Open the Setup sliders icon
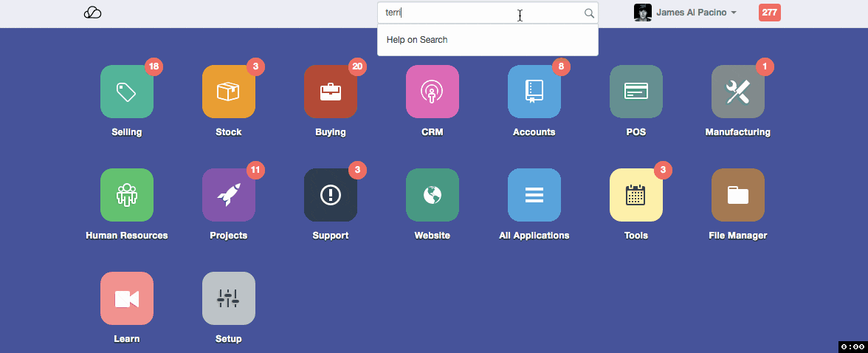The width and height of the screenshot is (868, 353). (x=229, y=298)
